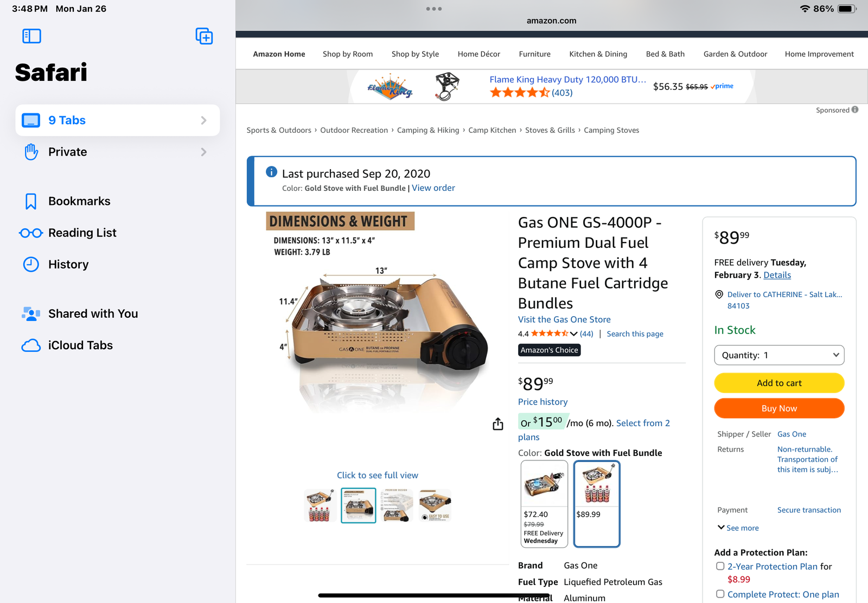This screenshot has height=603, width=868.
Task: Tap the new tab group icon
Action: [x=204, y=36]
